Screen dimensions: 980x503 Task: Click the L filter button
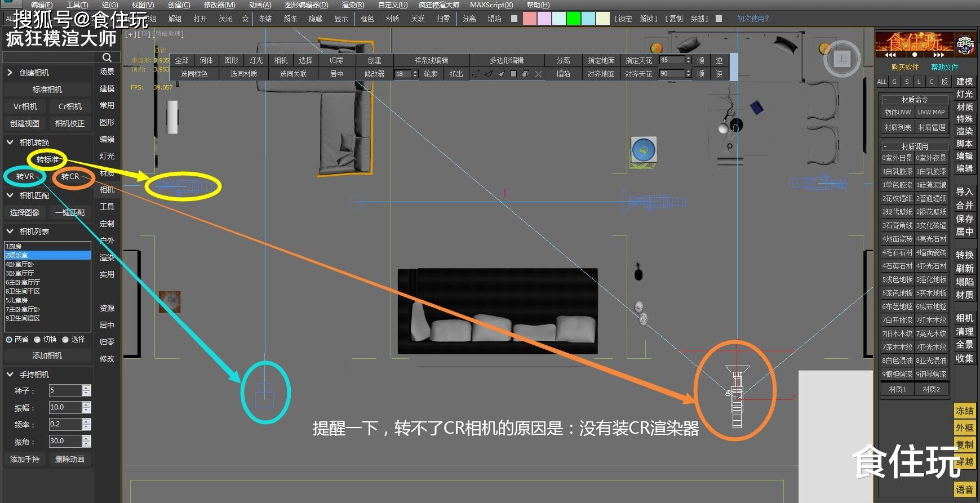coord(919,82)
